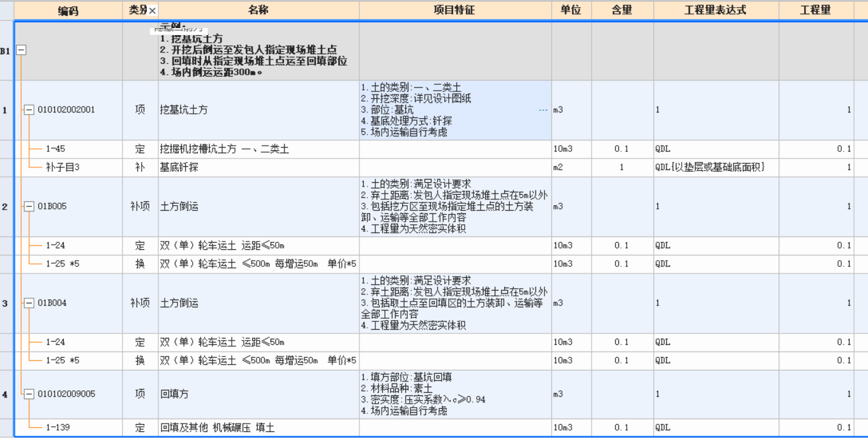This screenshot has height=444, width=868.
Task: Select 土方倒运 name in row 2
Action: 258,206
